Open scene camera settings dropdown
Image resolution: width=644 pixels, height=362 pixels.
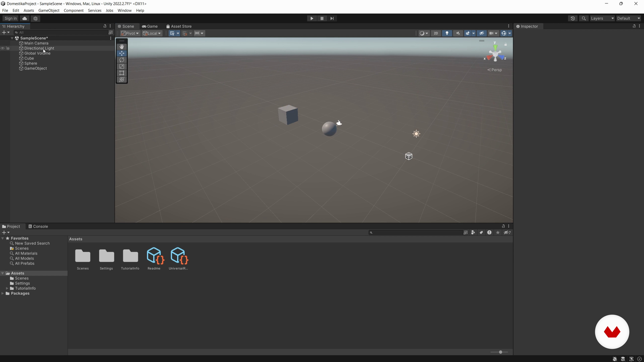tap(493, 33)
